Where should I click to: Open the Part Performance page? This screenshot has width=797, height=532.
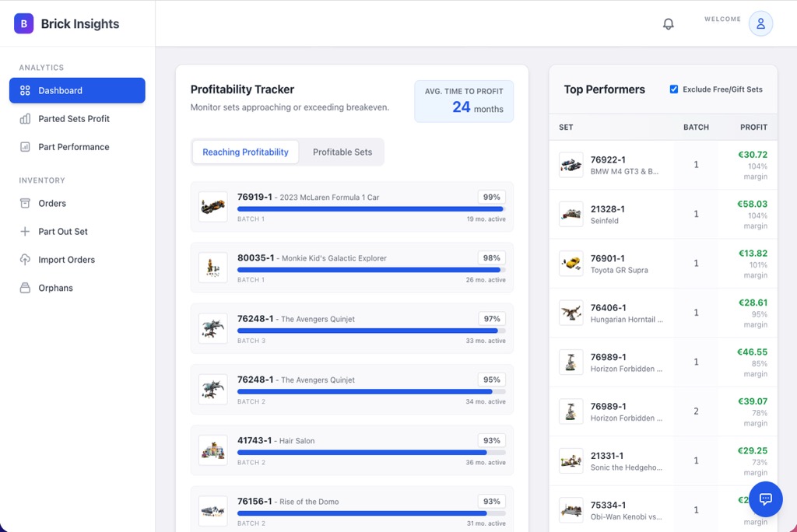tap(77, 147)
